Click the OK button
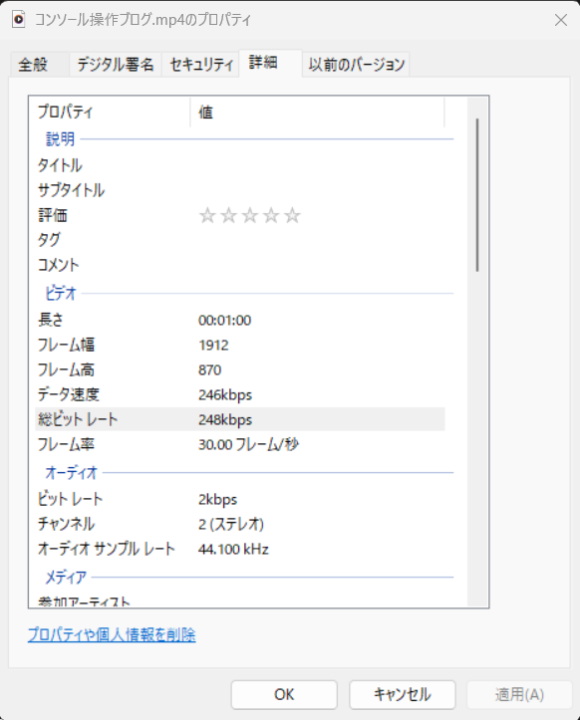 tap(284, 694)
